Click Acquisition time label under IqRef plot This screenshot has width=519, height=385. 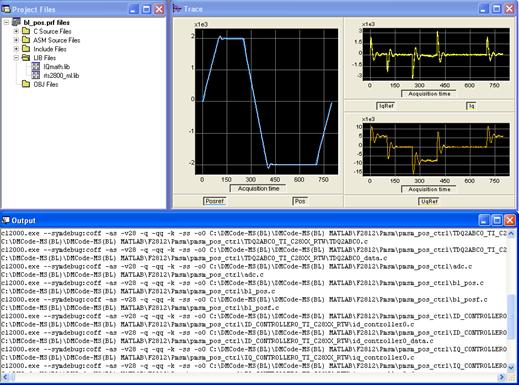pyautogui.click(x=429, y=94)
